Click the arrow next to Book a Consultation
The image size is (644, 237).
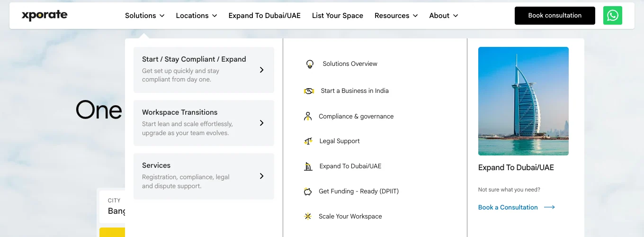[549, 207]
